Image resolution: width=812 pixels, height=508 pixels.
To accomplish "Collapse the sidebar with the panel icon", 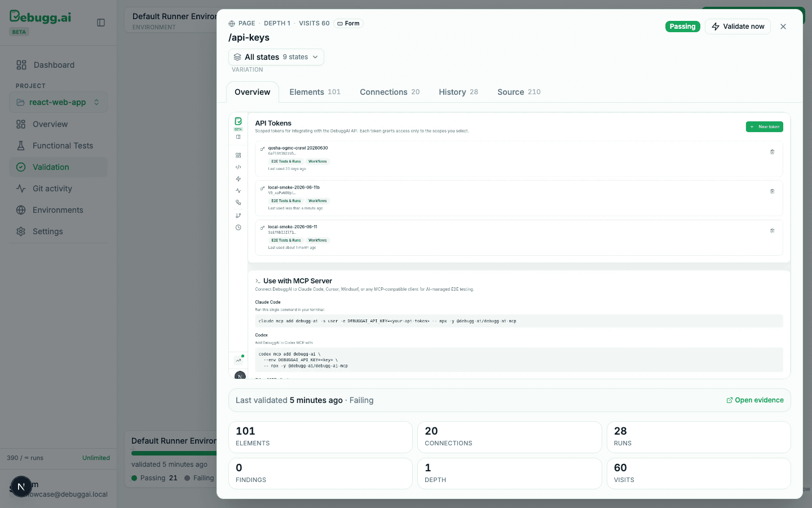I will 101,23.
